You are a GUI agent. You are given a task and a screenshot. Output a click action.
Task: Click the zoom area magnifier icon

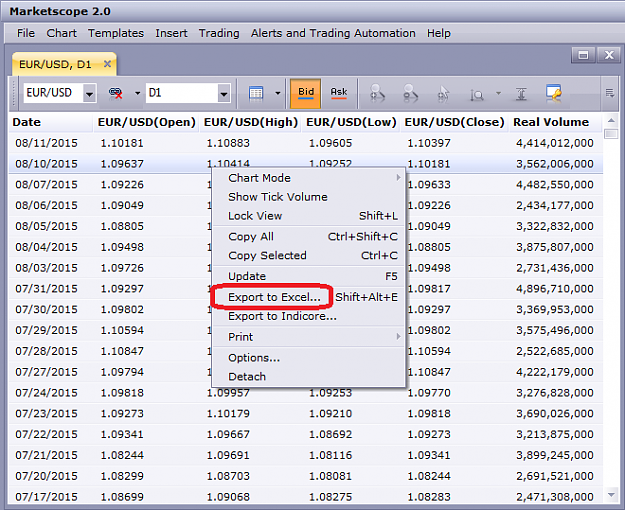(x=477, y=95)
